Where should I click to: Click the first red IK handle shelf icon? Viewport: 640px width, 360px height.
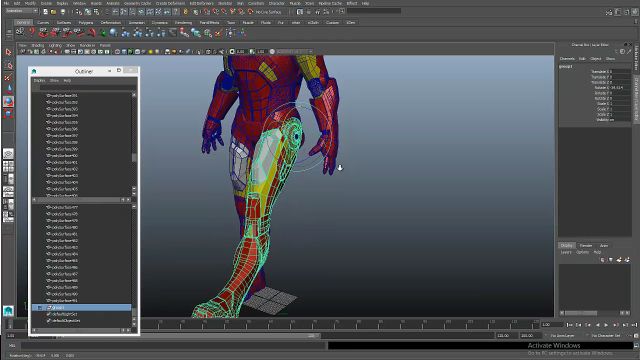pos(43,33)
